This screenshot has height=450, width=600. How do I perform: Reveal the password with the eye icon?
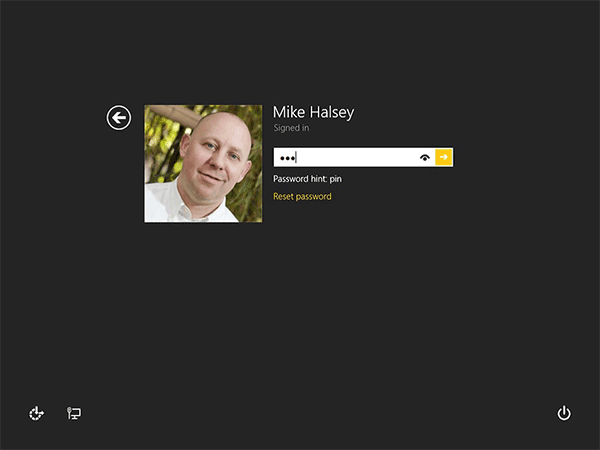click(x=425, y=157)
